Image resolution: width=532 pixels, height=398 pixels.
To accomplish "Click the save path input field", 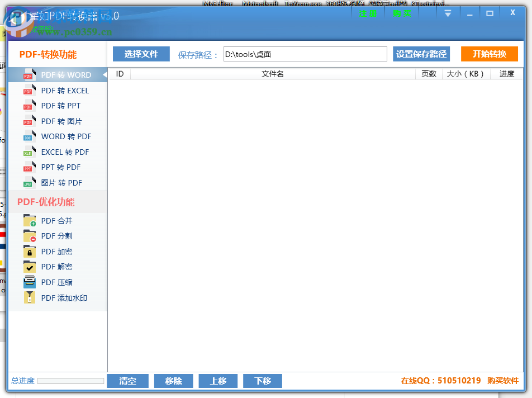I will pyautogui.click(x=305, y=54).
